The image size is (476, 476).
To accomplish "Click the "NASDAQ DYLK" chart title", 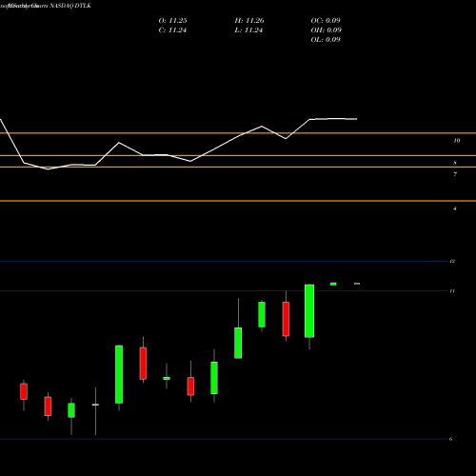I will point(70,6).
